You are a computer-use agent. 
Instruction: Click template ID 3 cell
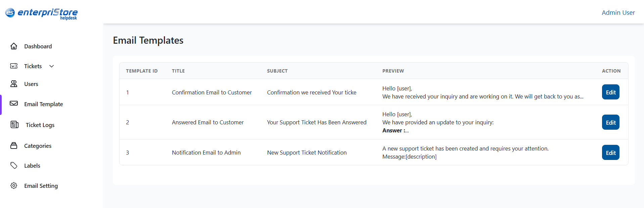(x=128, y=153)
